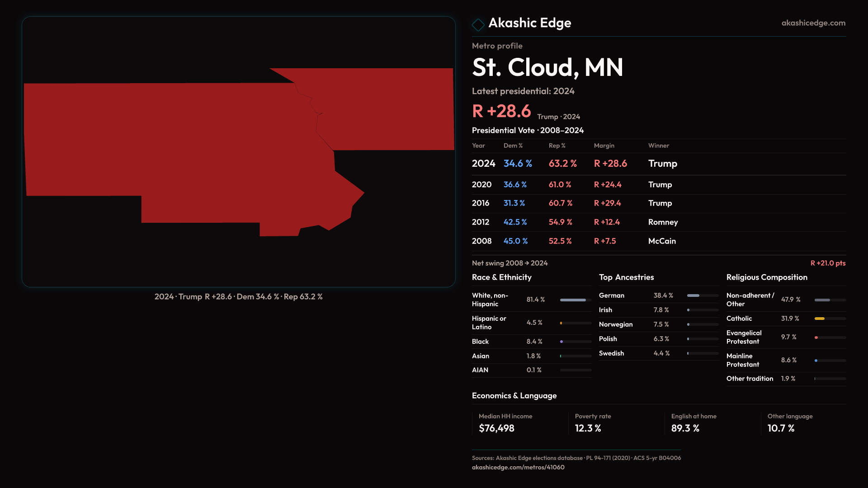The width and height of the screenshot is (868, 488).
Task: Click the 2008 McCain winner cell
Action: coord(662,241)
